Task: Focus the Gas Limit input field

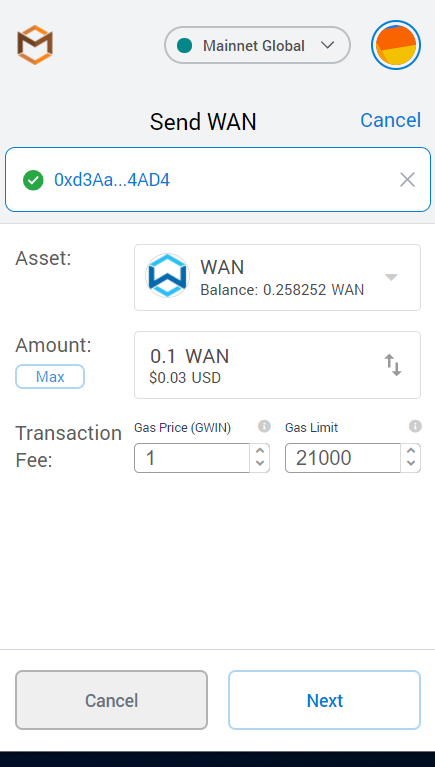Action: 343,458
